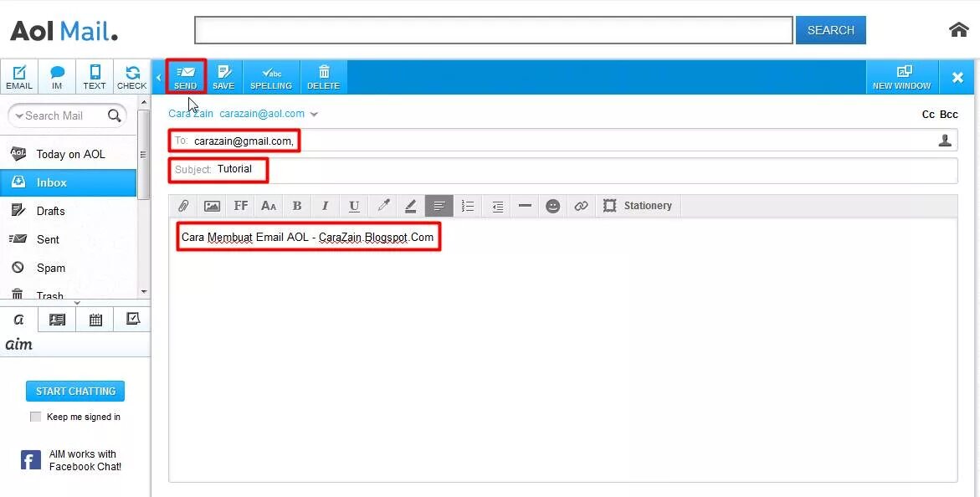Toggle bold formatting

pyautogui.click(x=297, y=206)
